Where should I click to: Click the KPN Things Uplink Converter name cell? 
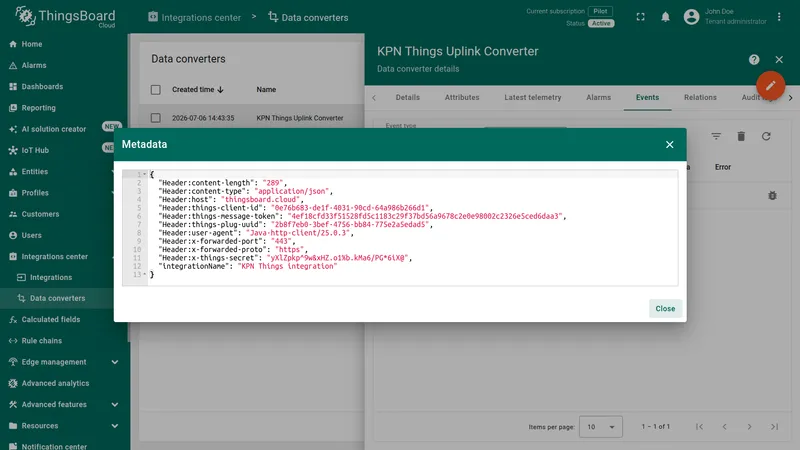(299, 118)
